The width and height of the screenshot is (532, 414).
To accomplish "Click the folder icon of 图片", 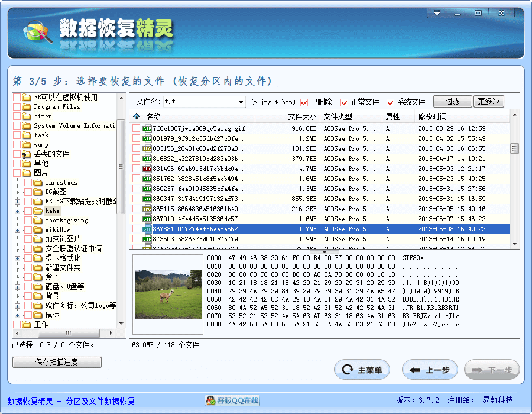I will (27, 173).
